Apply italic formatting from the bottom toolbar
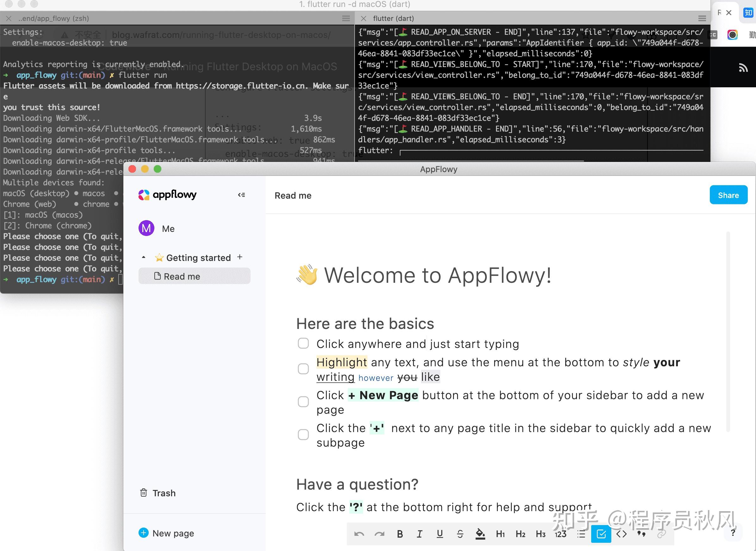This screenshot has width=756, height=551. point(419,534)
